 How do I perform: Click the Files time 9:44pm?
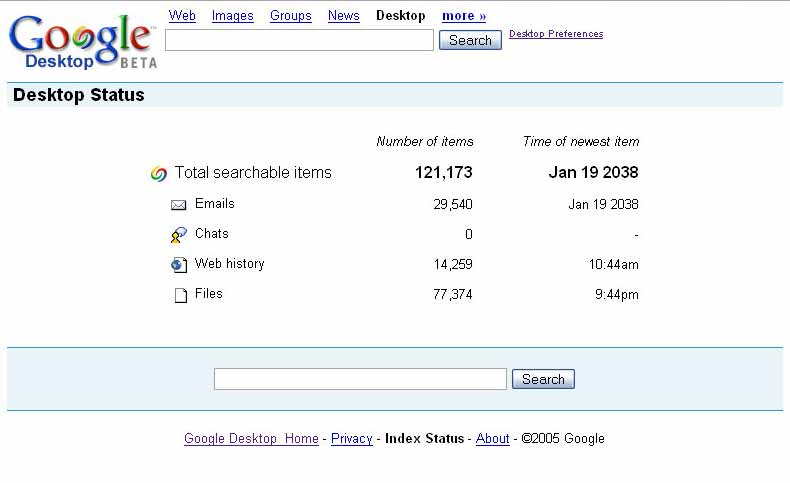pos(617,295)
